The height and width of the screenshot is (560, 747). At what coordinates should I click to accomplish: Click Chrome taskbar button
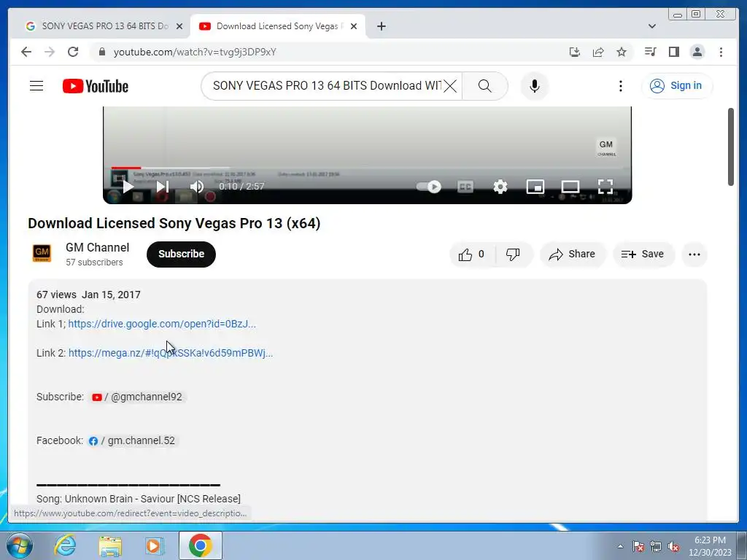tap(201, 545)
